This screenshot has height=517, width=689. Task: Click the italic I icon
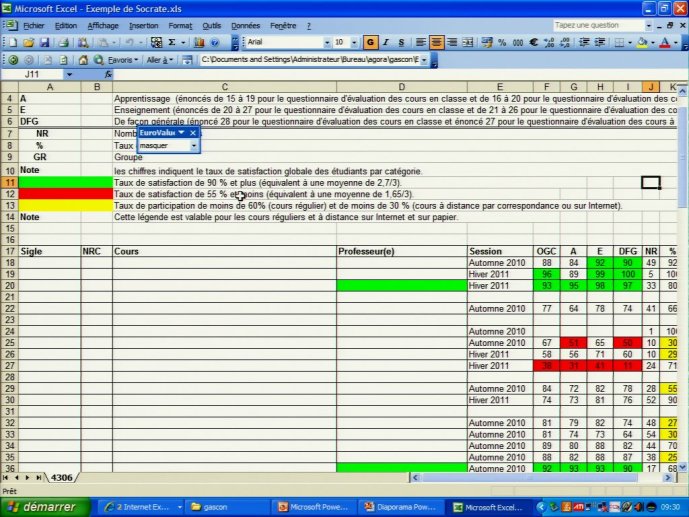[385, 43]
